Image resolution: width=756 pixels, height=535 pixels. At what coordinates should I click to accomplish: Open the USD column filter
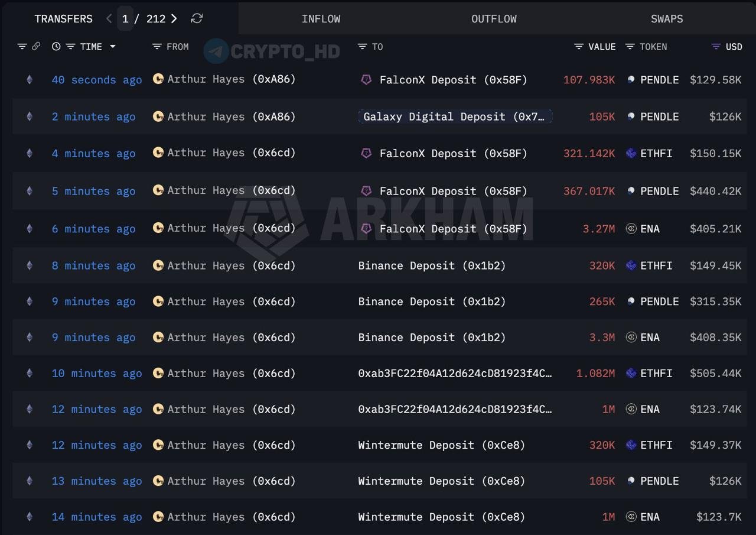[x=716, y=46]
